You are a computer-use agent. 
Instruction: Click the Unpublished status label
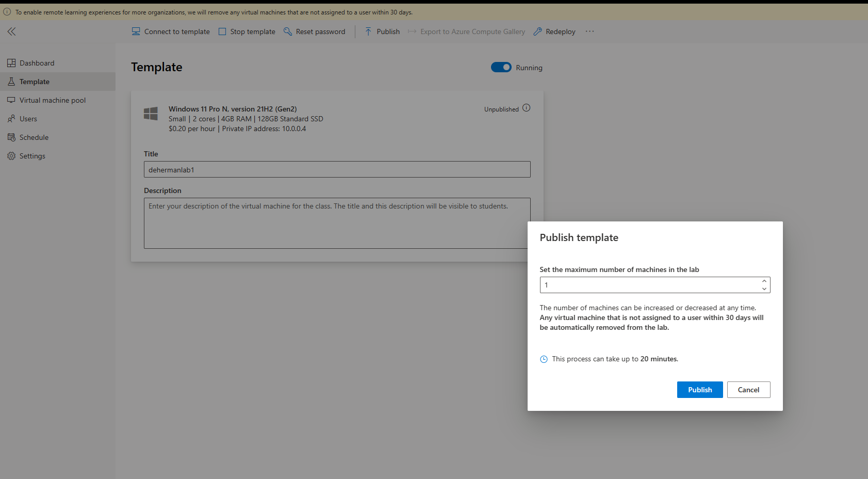click(x=501, y=109)
